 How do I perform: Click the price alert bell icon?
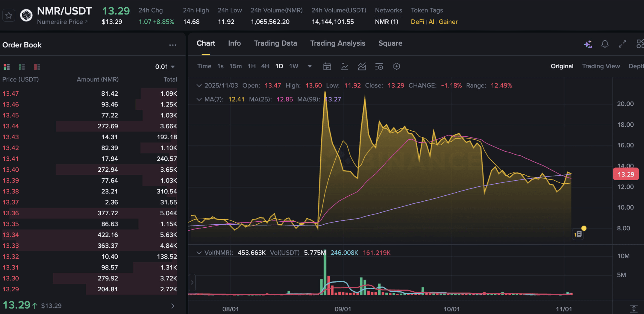(605, 44)
